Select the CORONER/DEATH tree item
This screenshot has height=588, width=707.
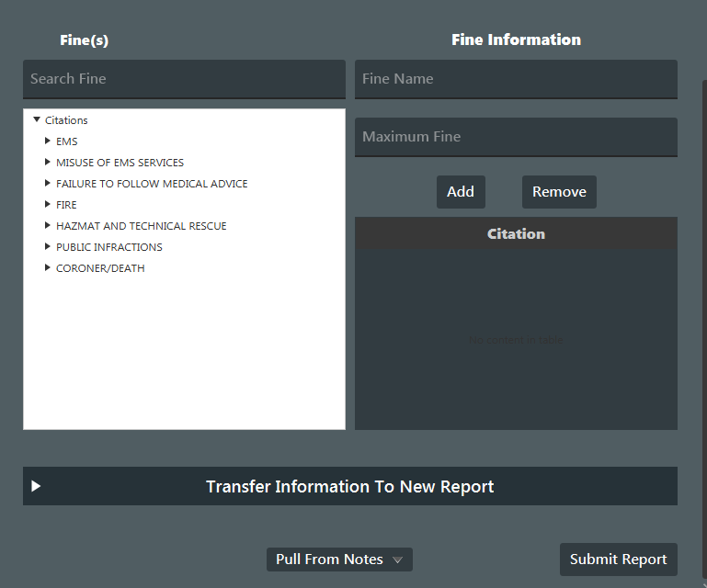click(100, 268)
